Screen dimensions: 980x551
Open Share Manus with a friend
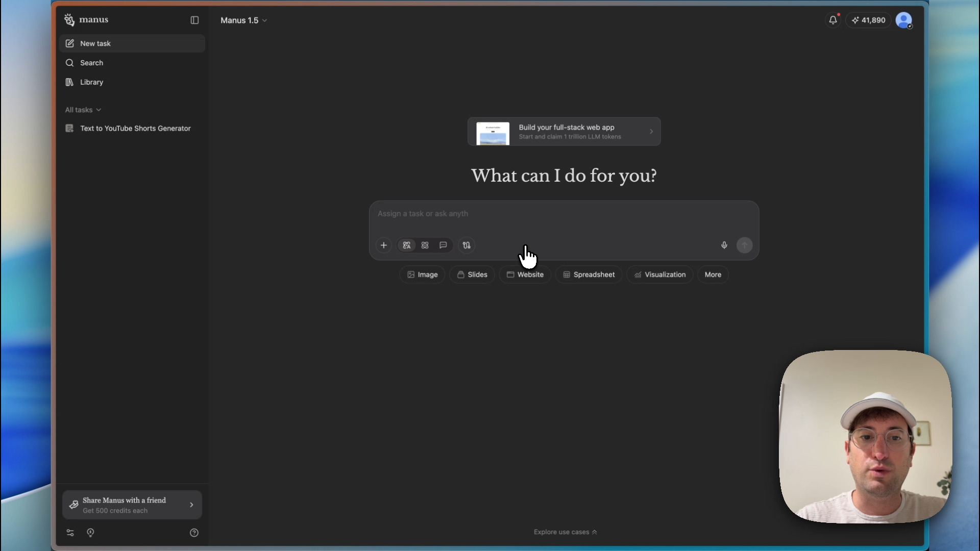pos(132,505)
